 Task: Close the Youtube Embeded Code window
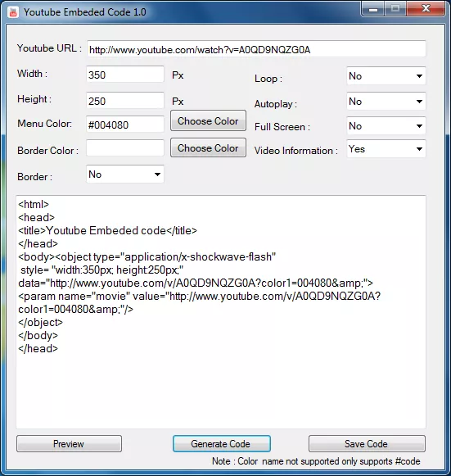(426, 9)
